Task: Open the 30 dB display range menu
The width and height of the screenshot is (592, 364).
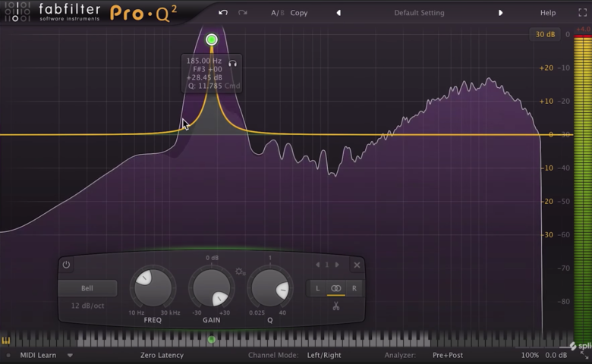Action: tap(545, 34)
